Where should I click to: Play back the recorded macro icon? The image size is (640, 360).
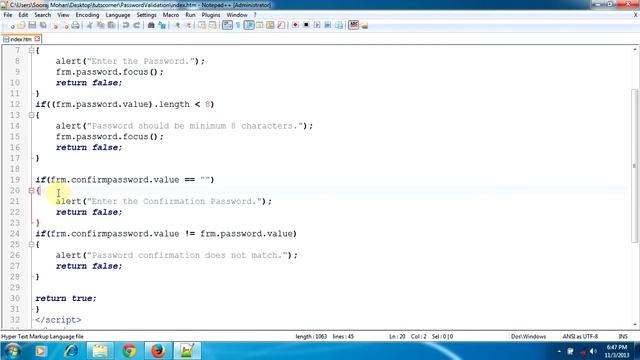(317, 25)
